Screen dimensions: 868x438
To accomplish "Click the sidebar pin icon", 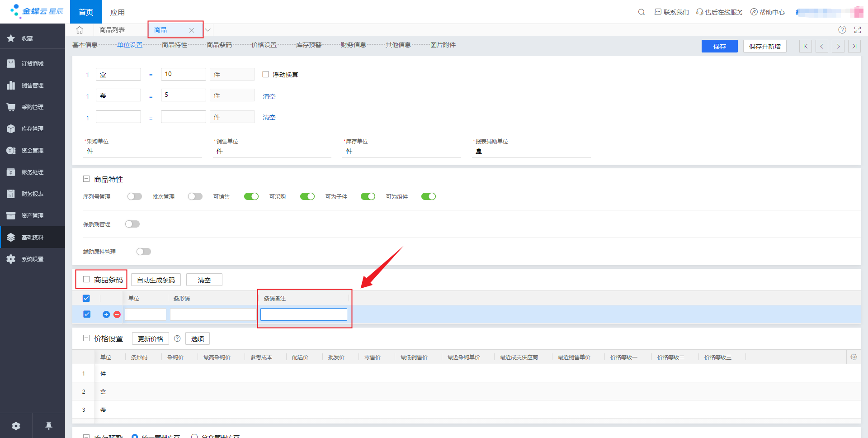I will tap(49, 426).
